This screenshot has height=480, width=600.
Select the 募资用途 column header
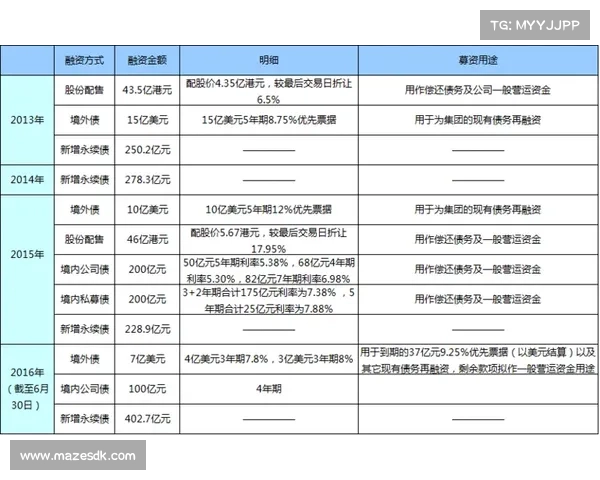click(478, 60)
